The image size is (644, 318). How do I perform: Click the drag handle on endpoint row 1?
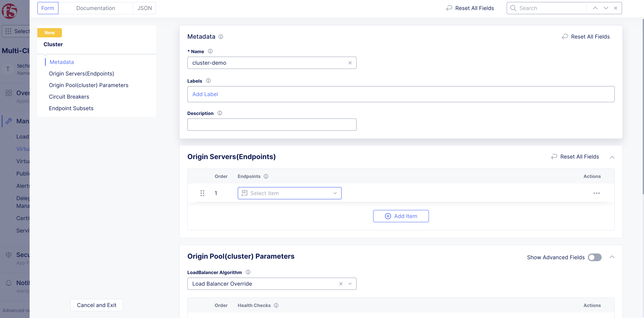point(203,193)
